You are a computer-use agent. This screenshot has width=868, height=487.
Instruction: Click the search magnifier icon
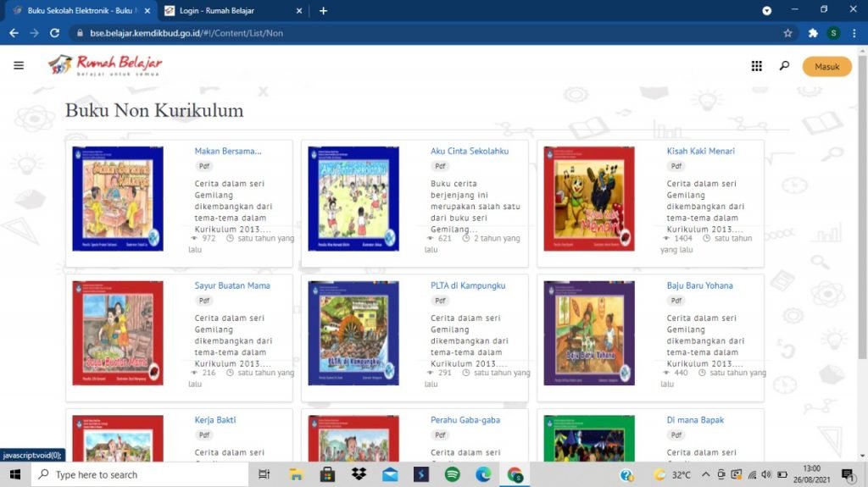(x=784, y=66)
